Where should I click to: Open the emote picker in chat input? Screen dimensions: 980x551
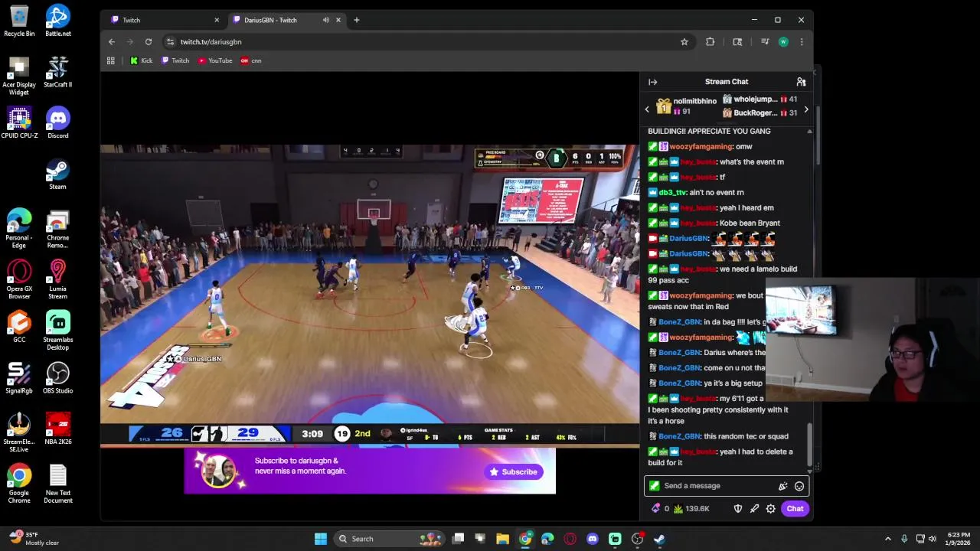click(x=799, y=486)
